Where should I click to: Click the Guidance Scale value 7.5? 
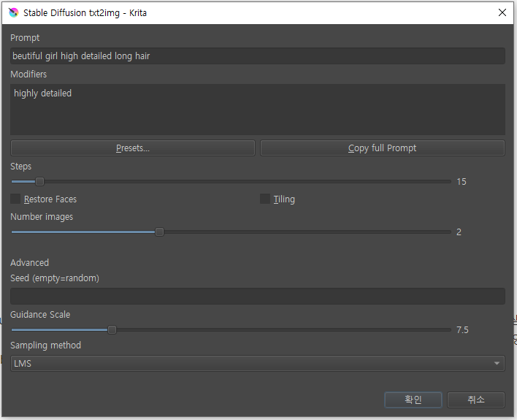[462, 329]
